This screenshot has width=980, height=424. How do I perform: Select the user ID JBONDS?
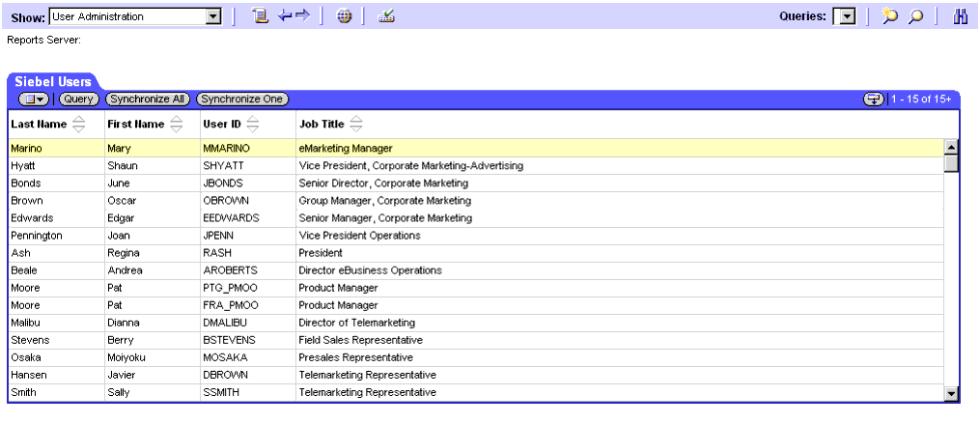(222, 184)
